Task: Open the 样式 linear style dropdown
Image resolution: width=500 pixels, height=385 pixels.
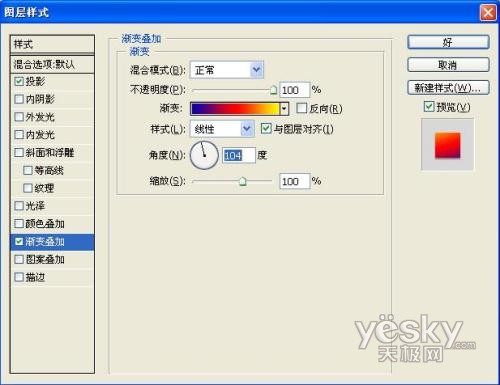Action: 222,129
